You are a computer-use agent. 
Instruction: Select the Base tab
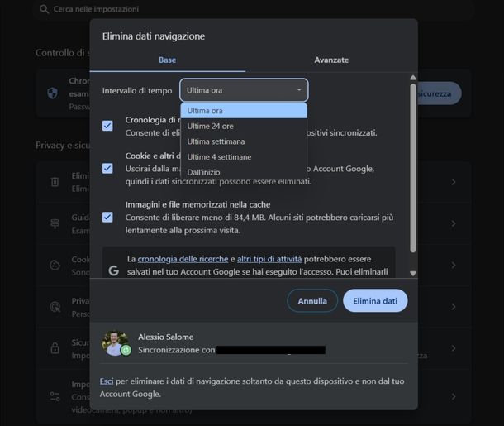tap(167, 60)
